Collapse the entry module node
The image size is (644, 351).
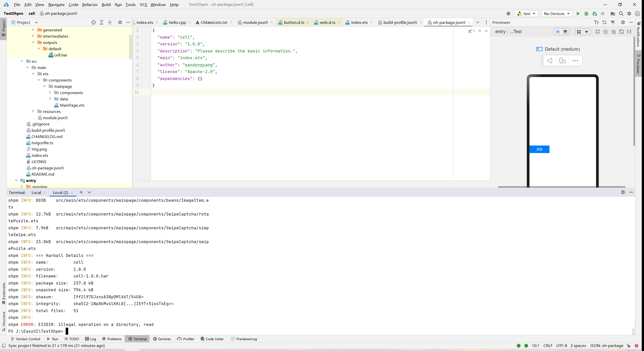coord(16,180)
